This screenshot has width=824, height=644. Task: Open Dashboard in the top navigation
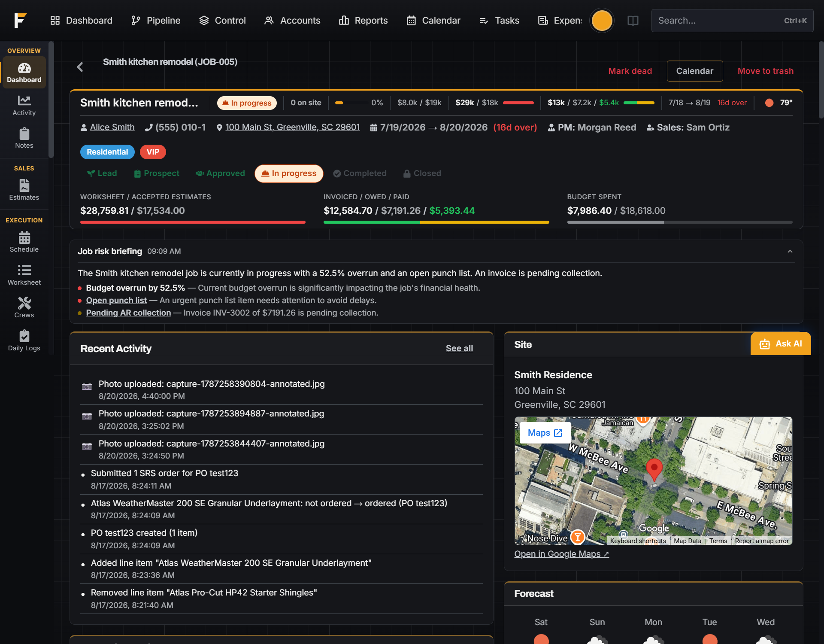click(81, 20)
